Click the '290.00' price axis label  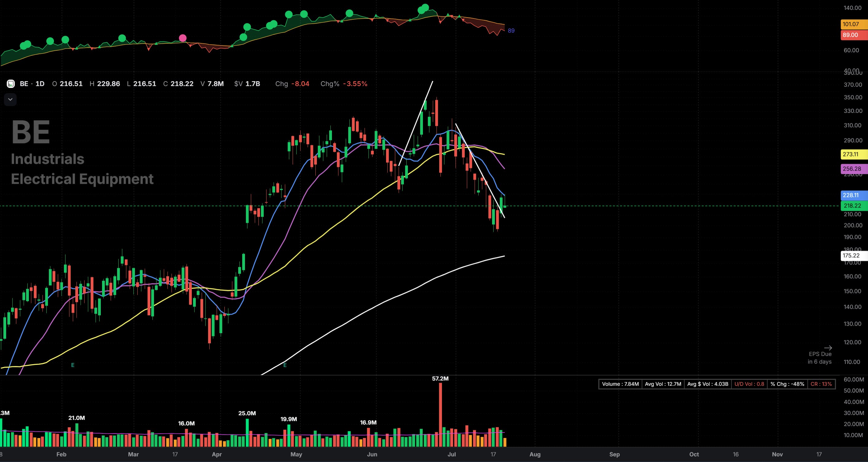click(853, 140)
